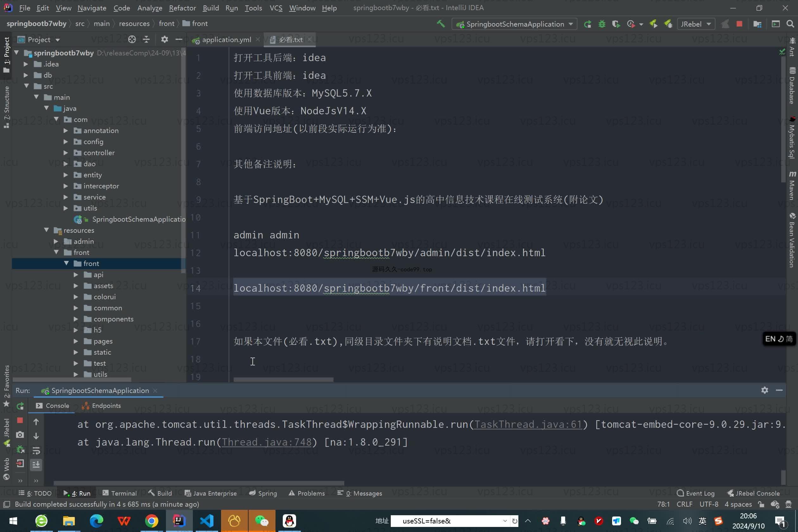Collapse the resources folder
This screenshot has width=798, height=532.
46,231
